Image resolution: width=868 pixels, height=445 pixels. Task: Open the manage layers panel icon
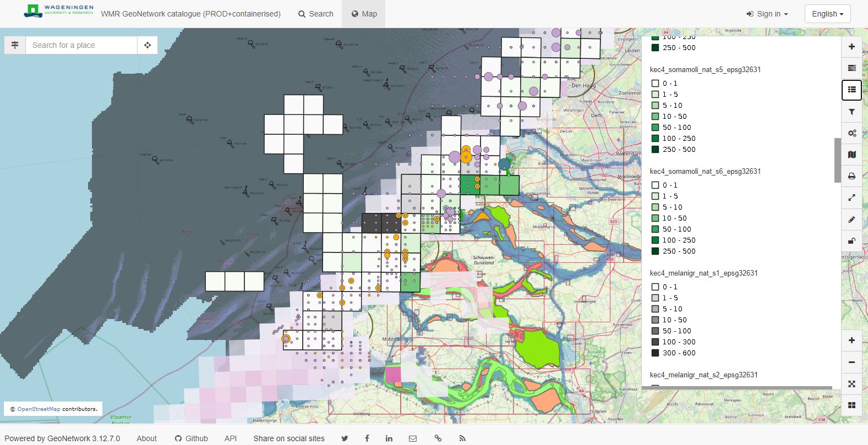pos(851,68)
